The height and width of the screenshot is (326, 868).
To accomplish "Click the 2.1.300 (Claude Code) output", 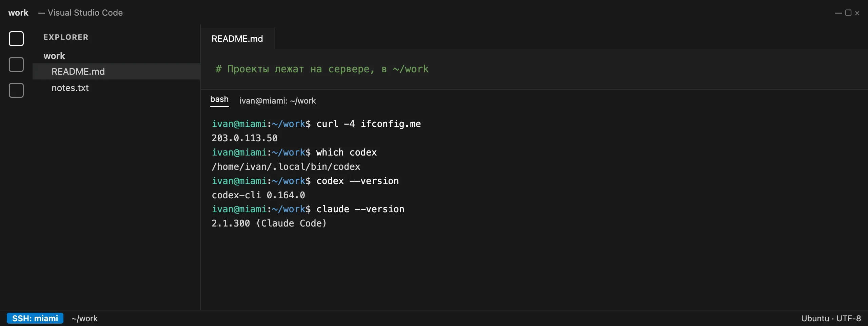I will click(269, 223).
